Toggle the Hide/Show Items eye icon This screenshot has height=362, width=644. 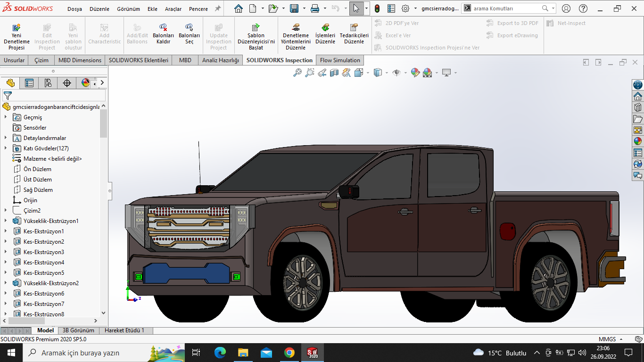tap(396, 73)
